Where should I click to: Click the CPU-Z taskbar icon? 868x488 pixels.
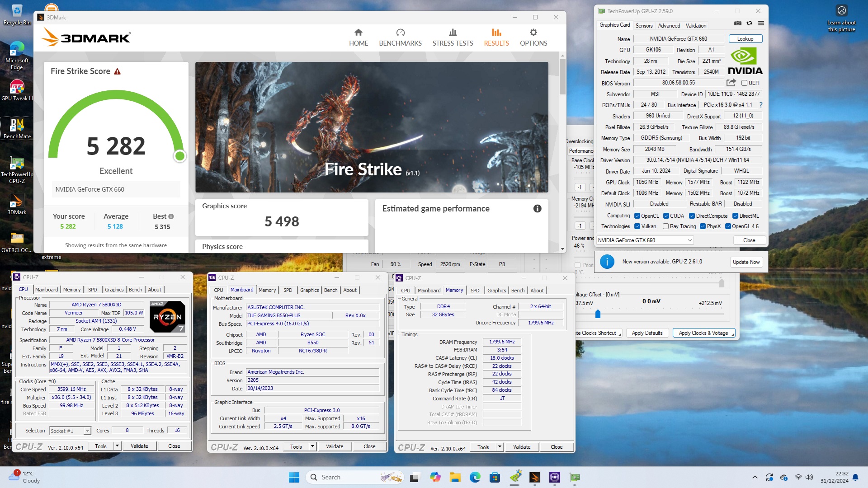coord(555,477)
